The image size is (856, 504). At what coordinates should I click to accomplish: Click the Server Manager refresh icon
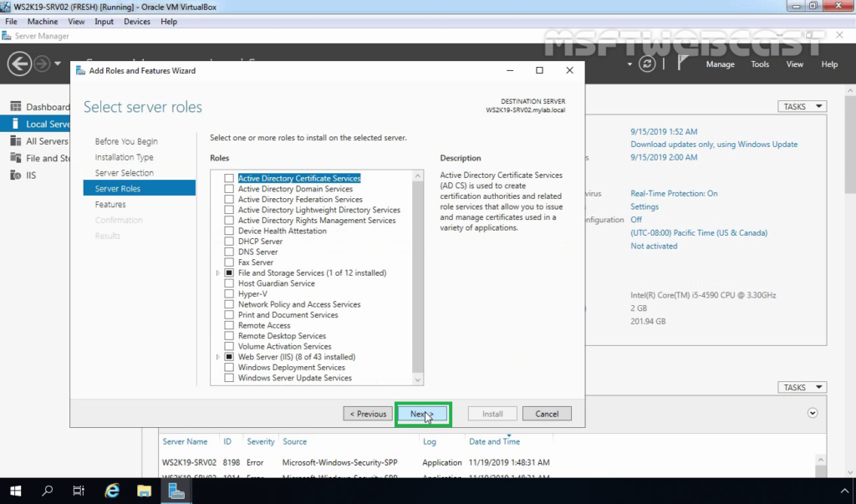[x=647, y=64]
